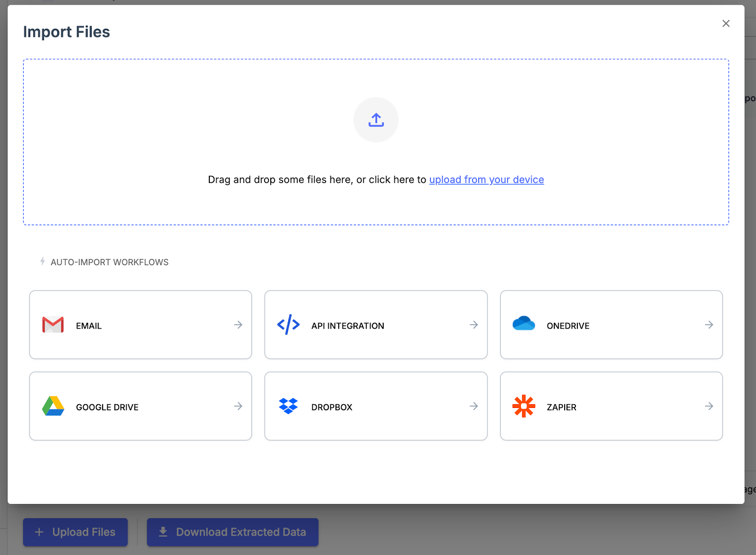756x555 pixels.
Task: Expand the Email workflow via its arrow
Action: click(x=238, y=325)
